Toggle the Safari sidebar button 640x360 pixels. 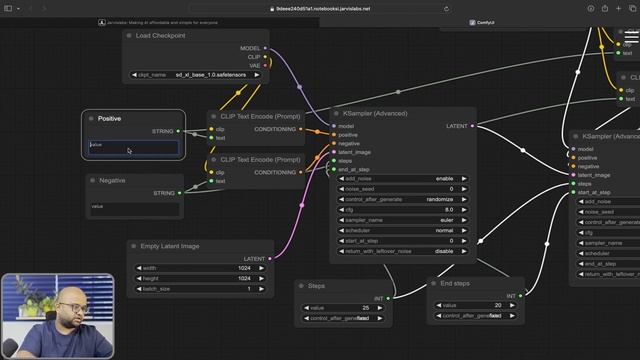click(x=8, y=9)
